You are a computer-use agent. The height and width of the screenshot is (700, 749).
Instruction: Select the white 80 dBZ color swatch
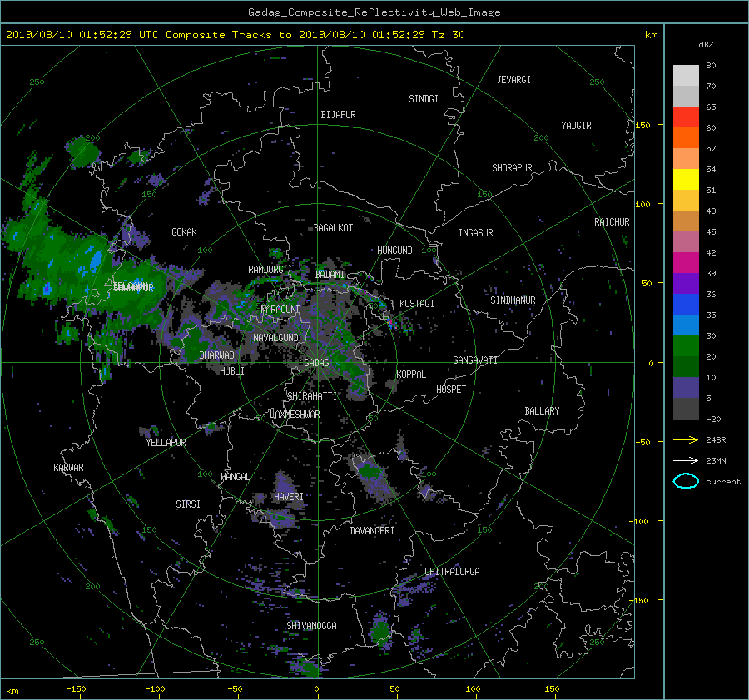(686, 75)
